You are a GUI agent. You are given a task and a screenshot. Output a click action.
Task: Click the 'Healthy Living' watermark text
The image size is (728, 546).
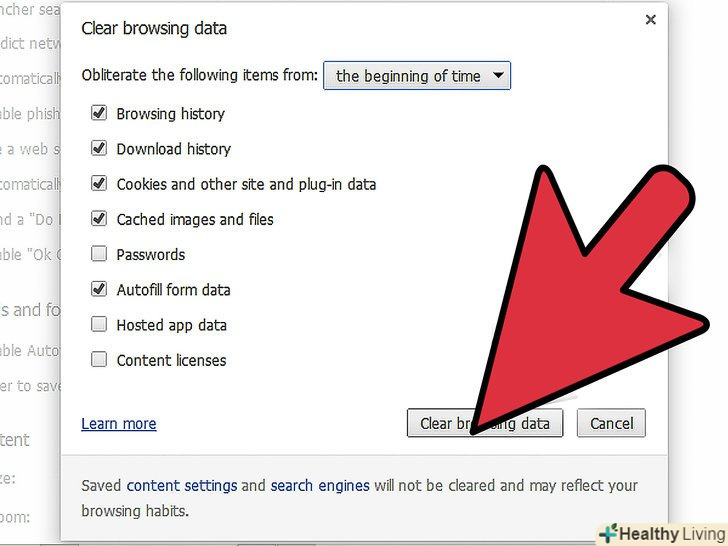(671, 534)
